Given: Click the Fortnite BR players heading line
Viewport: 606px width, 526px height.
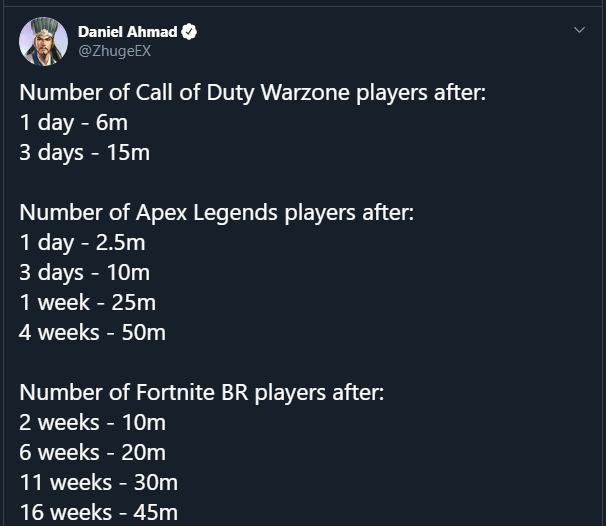Looking at the screenshot, I should point(201,392).
